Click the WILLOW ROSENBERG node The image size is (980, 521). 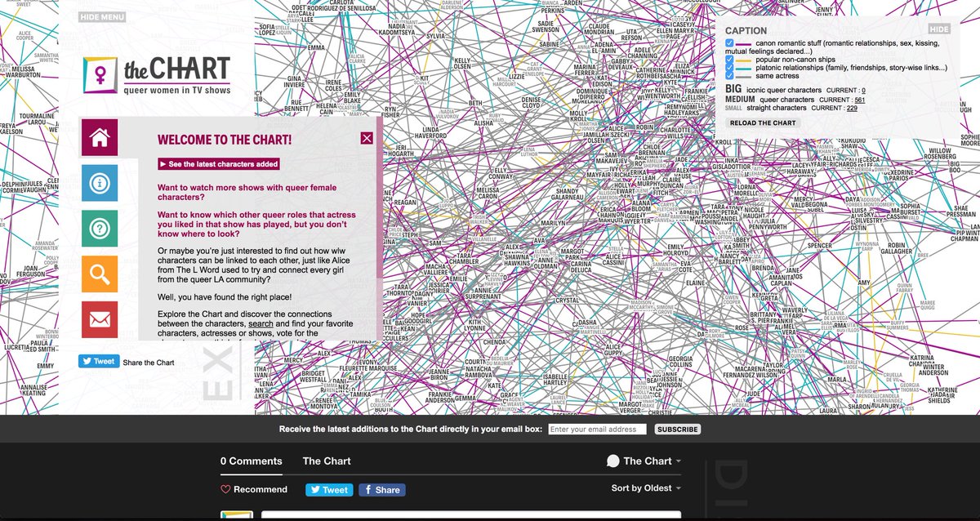(x=940, y=155)
